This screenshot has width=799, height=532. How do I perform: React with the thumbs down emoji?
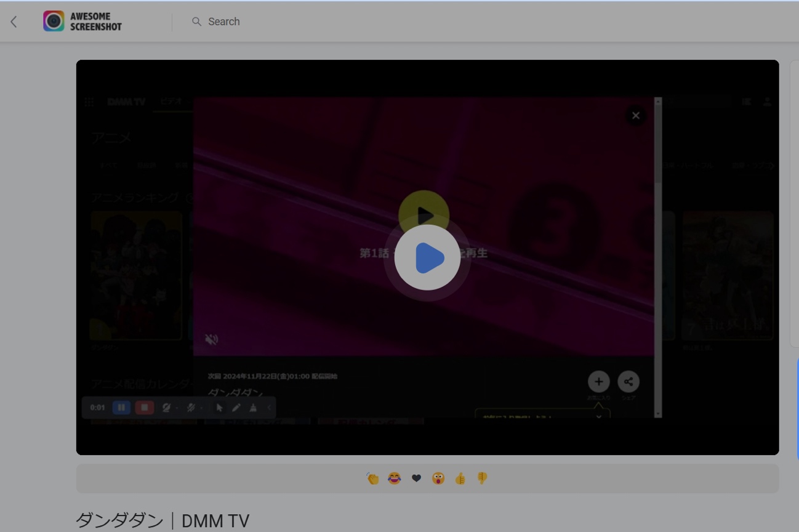[x=482, y=478]
